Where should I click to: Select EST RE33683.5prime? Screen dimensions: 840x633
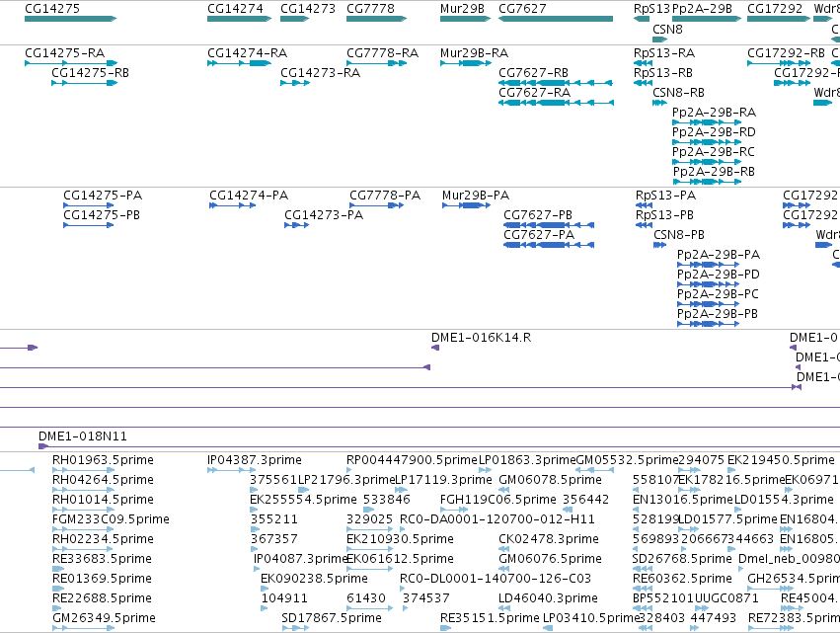point(102,560)
